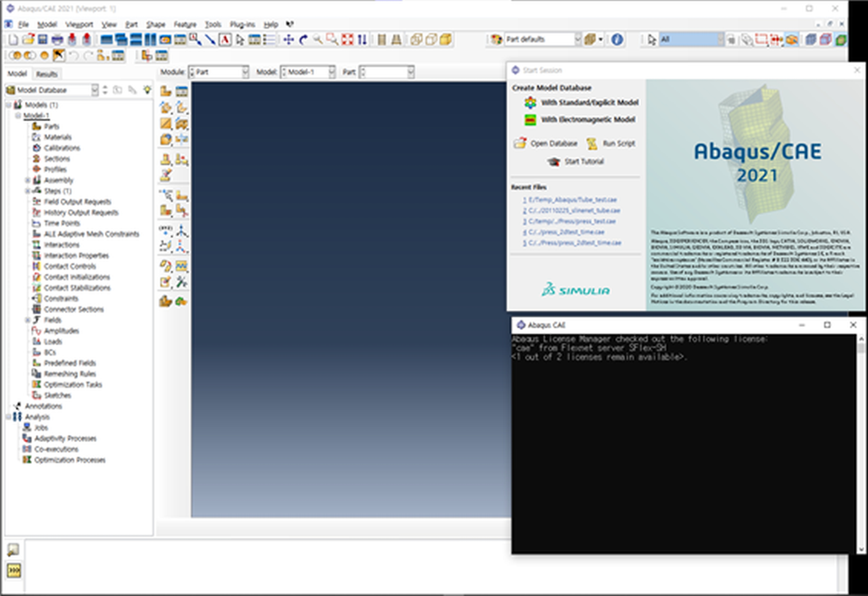Open the Model Database tree dropdown

tap(52, 90)
